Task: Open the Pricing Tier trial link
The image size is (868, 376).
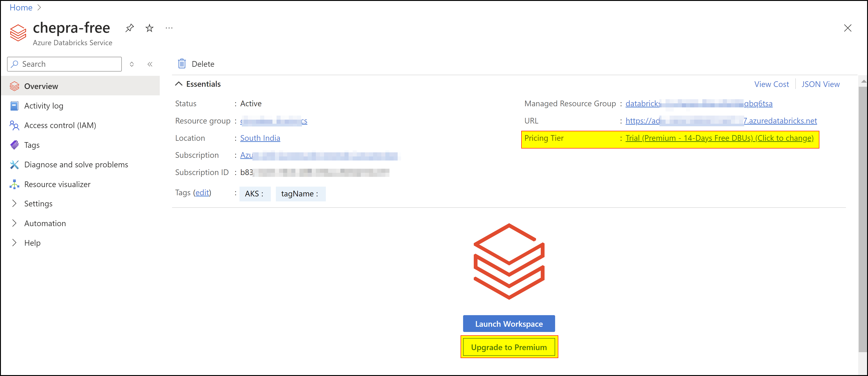Action: (719, 138)
